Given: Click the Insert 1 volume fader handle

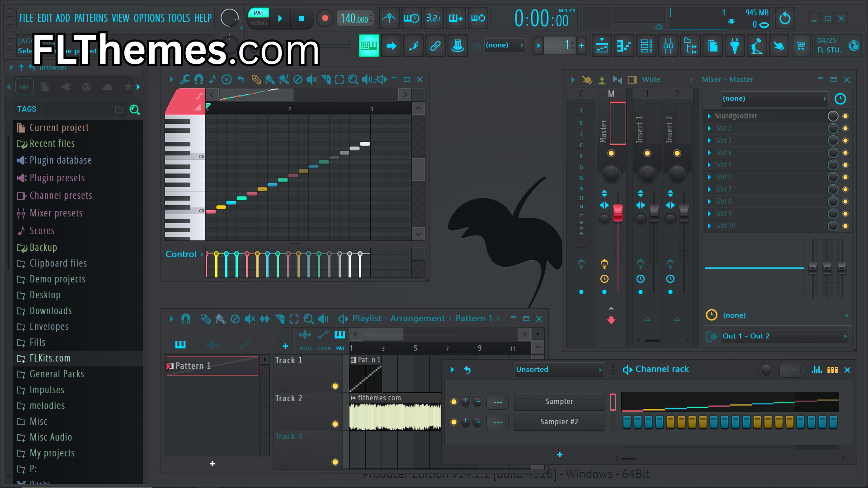Looking at the screenshot, I should pyautogui.click(x=654, y=213).
